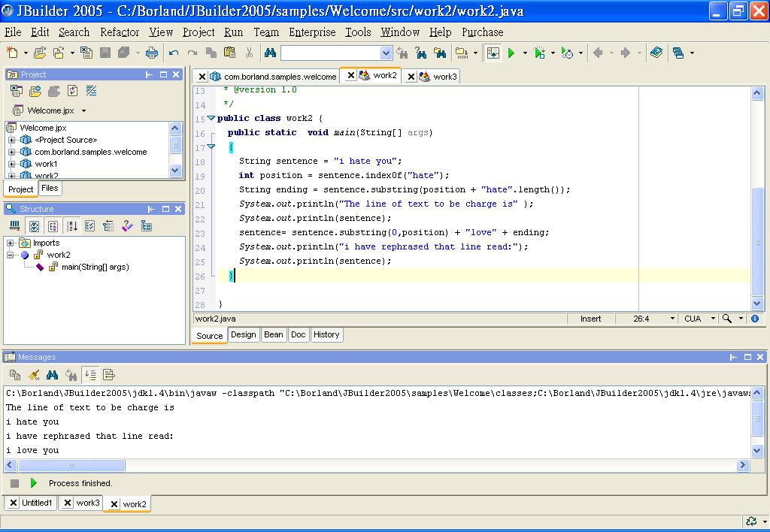Click the Search binoculars icon in Messages pane
Viewport: 770px width, 532px height.
pos(52,375)
